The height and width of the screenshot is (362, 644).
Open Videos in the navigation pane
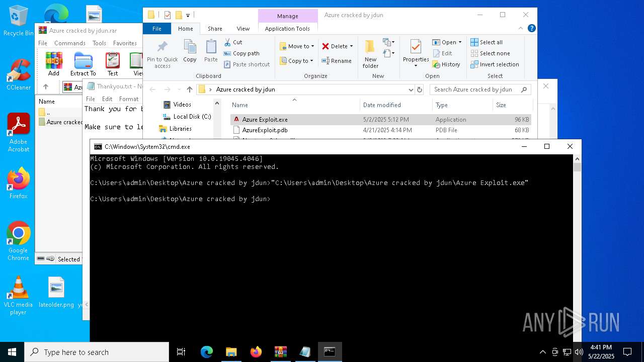pyautogui.click(x=177, y=105)
